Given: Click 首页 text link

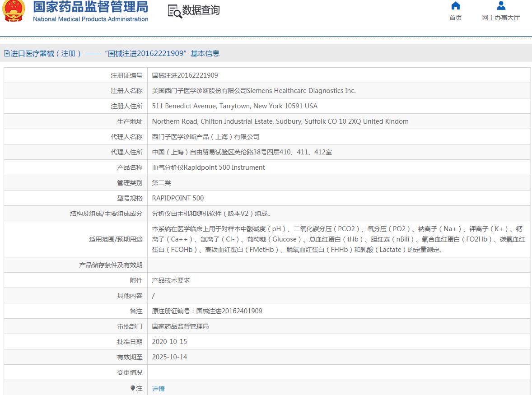Looking at the screenshot, I should [455, 18].
